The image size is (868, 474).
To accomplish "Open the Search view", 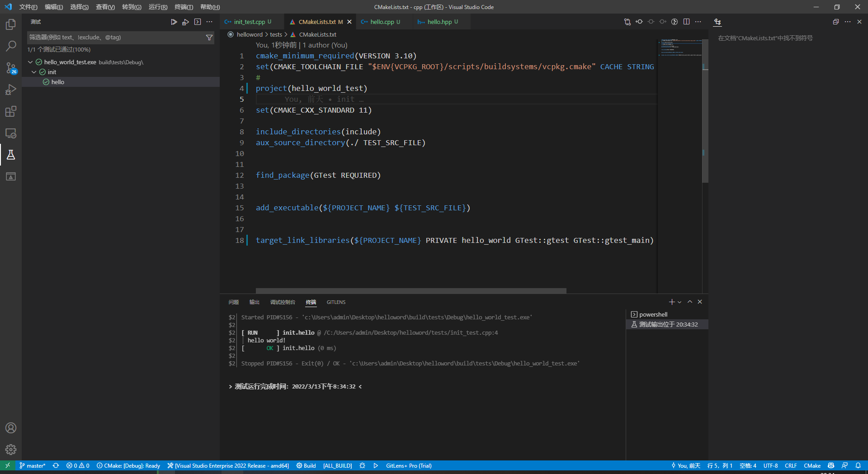I will click(11, 46).
